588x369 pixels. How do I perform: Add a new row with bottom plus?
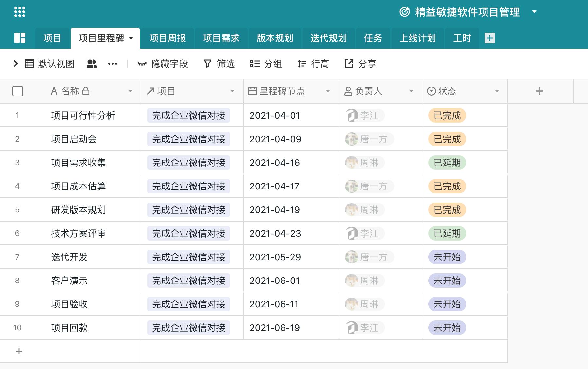(19, 351)
